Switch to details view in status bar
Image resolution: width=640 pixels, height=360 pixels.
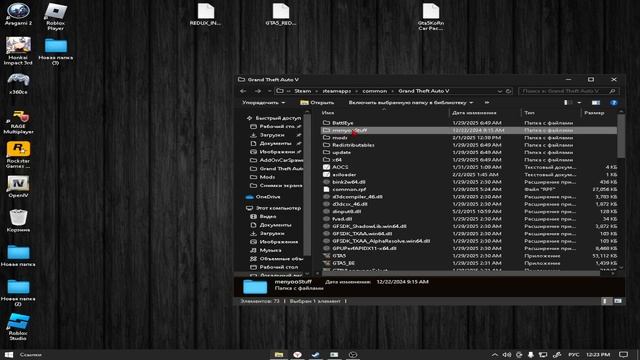click(605, 301)
